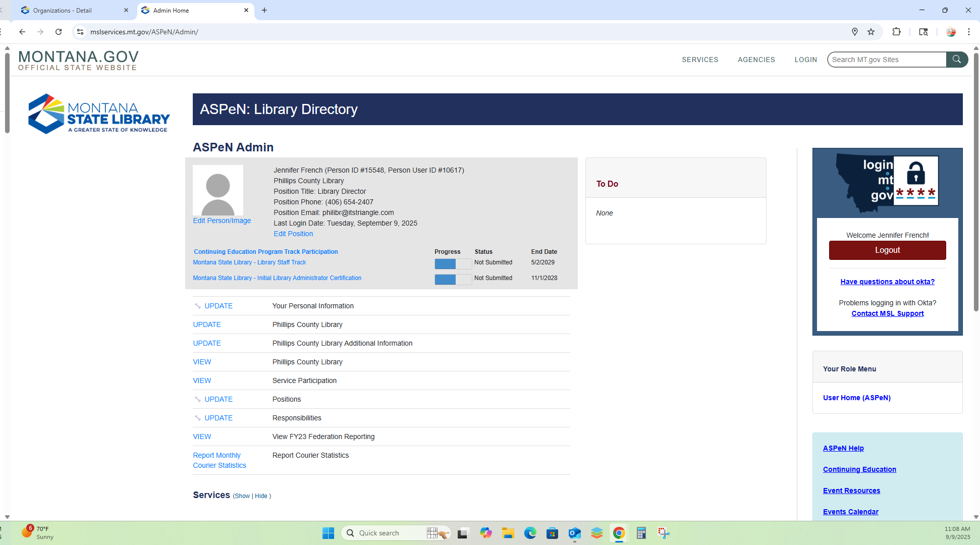
Task: Open the Edit Position link
Action: point(293,234)
